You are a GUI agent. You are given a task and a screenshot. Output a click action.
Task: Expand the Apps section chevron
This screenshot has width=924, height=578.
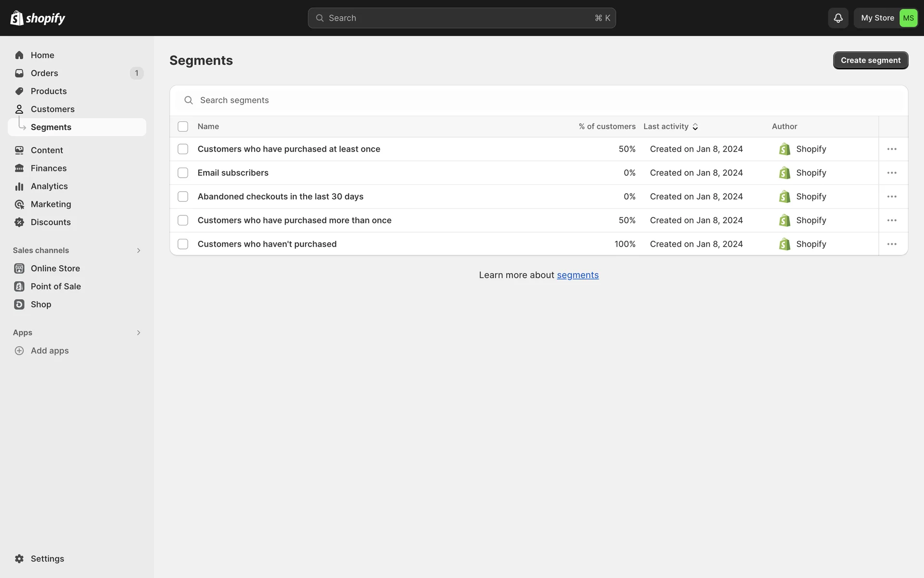point(139,333)
